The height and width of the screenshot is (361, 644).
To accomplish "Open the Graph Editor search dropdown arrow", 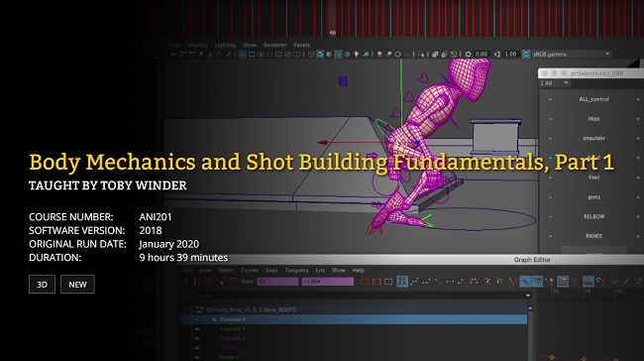I will [x=528, y=296].
